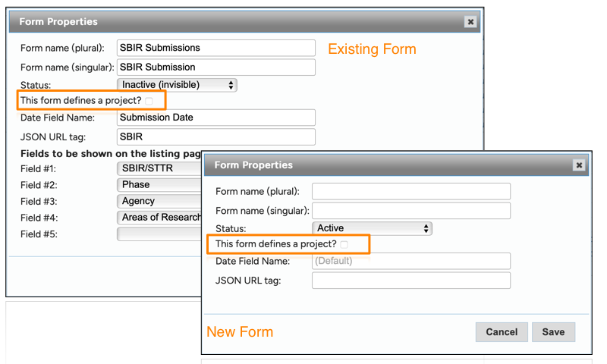Close the existing Form Properties dialog
The width and height of the screenshot is (607, 364).
tap(470, 22)
